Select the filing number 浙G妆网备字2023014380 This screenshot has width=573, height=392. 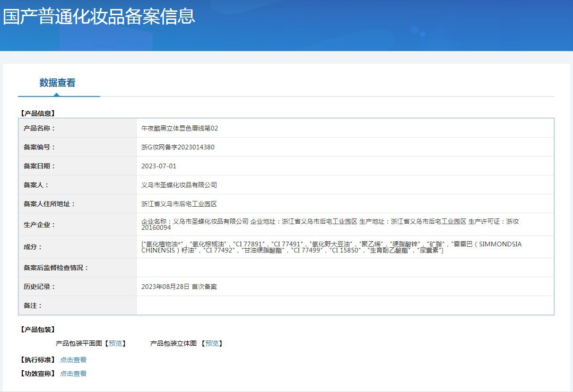coord(178,147)
